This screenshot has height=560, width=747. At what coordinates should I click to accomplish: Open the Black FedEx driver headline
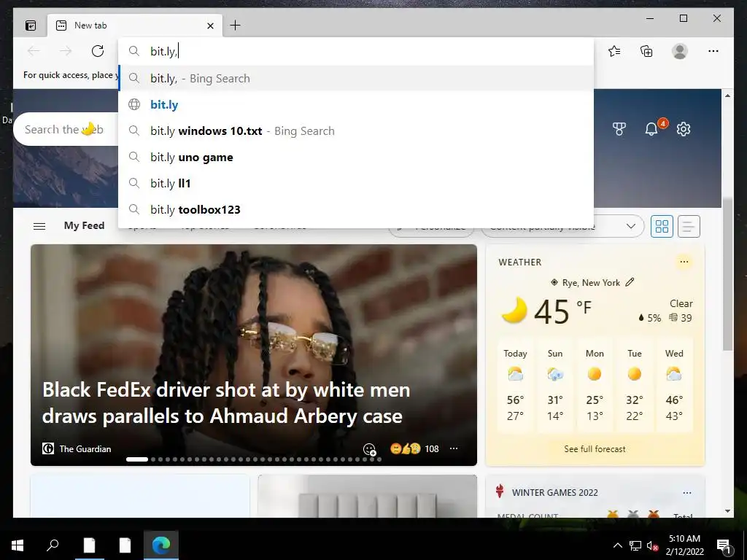226,402
